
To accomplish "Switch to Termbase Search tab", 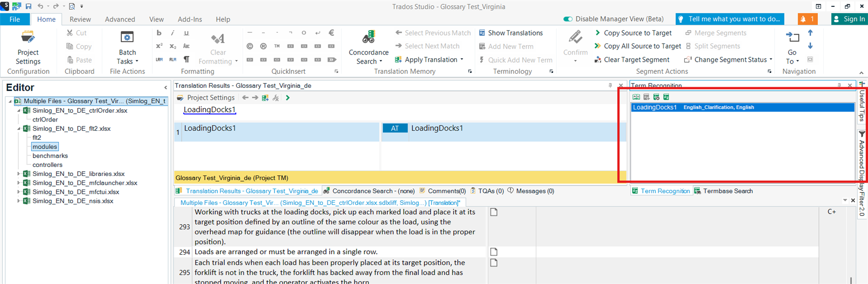I will point(723,191).
